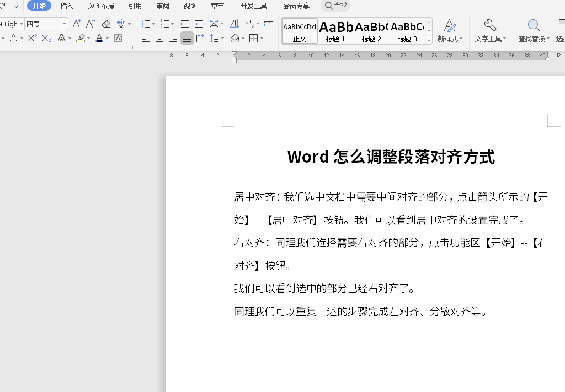The width and height of the screenshot is (565, 392).
Task: Open the quick access toolbar dropdown
Action: 16,6
